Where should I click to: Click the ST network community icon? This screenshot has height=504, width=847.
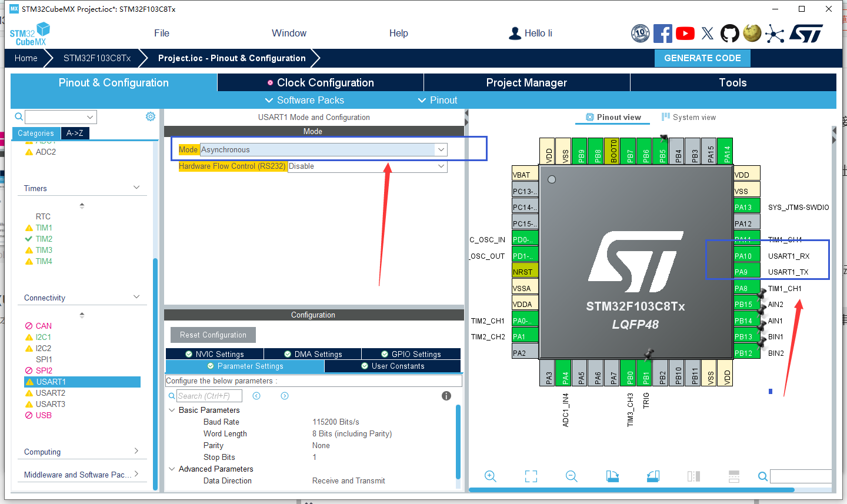pos(775,34)
